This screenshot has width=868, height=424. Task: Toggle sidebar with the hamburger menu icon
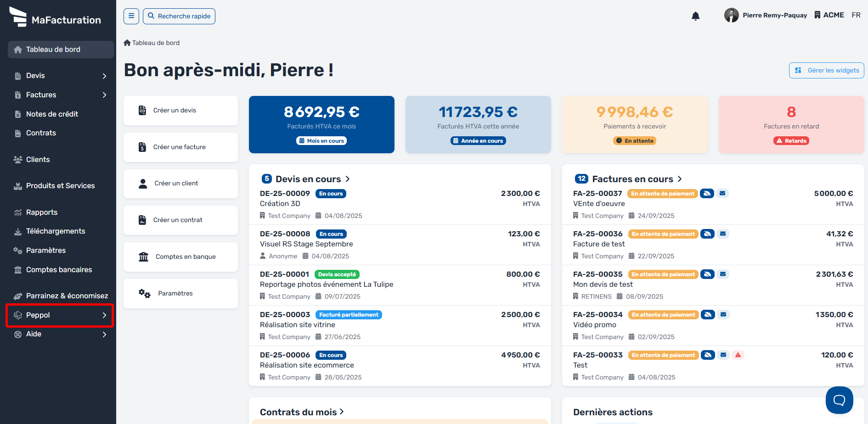pyautogui.click(x=131, y=16)
